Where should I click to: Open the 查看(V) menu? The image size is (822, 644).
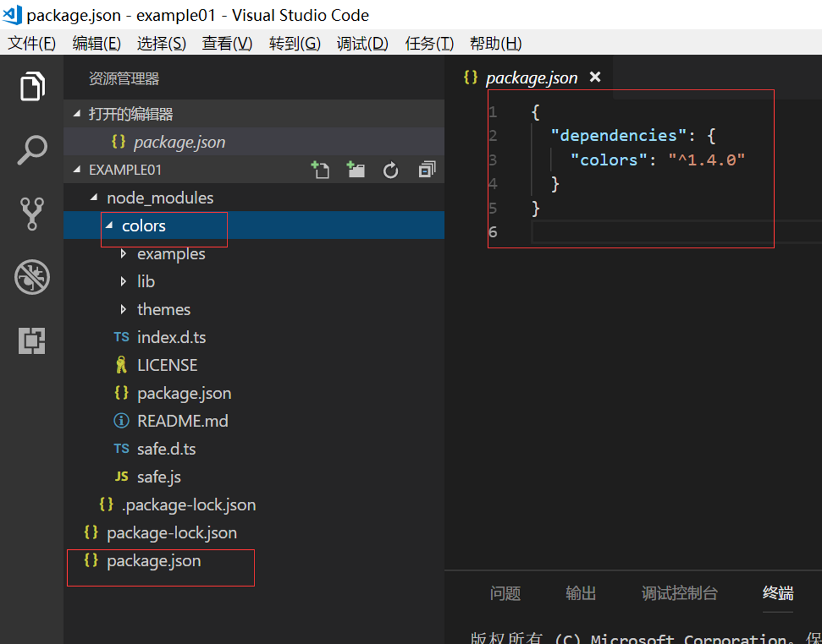[x=227, y=43]
